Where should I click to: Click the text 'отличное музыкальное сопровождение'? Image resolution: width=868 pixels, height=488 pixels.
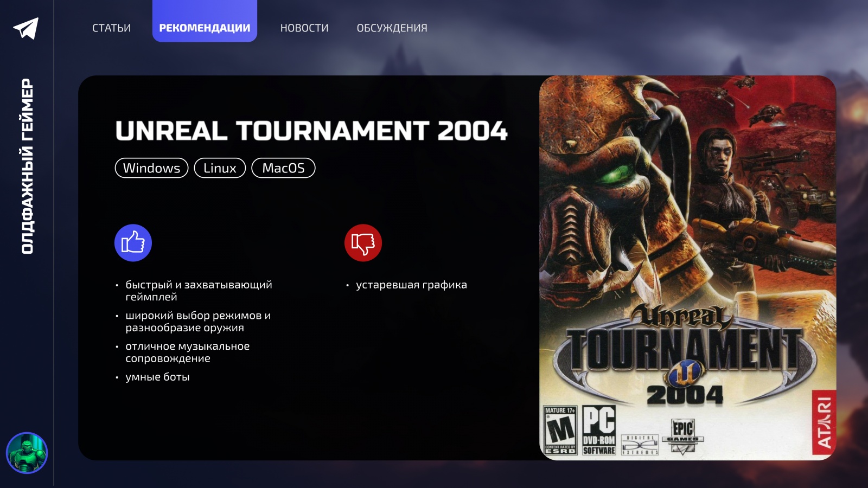(x=188, y=352)
